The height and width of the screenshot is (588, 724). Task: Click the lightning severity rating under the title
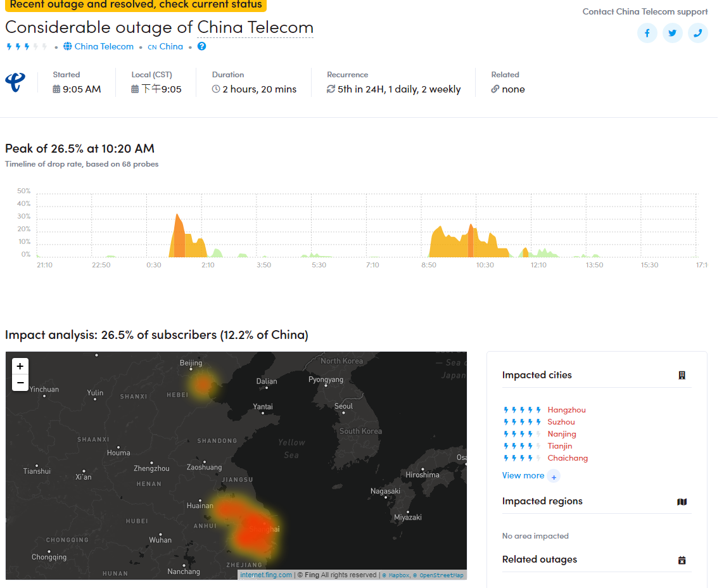(27, 46)
